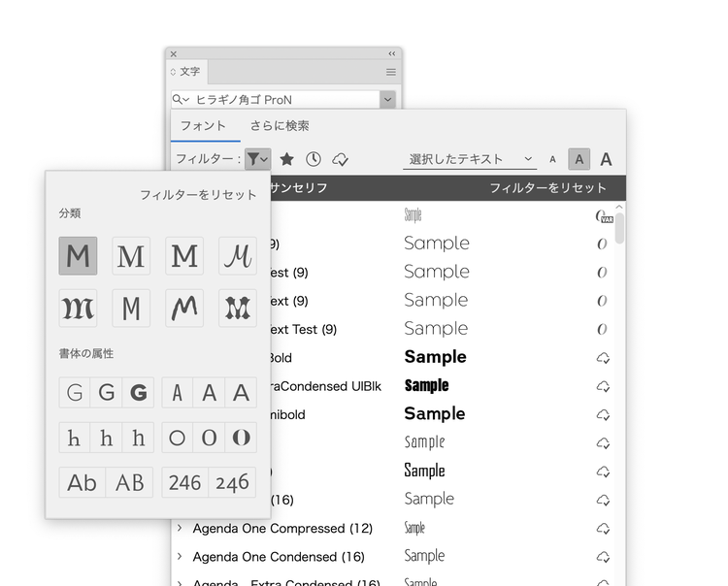Viewport: 728px width, 586px height.
Task: Select the Bold Sample preview text
Action: [436, 357]
